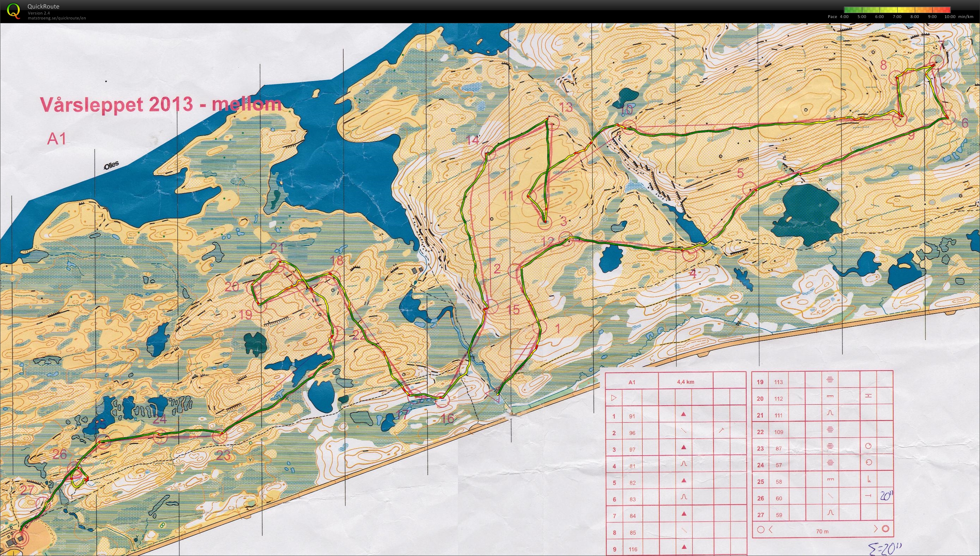Click control circle 14 on the map
980x556 pixels.
[x=488, y=153]
